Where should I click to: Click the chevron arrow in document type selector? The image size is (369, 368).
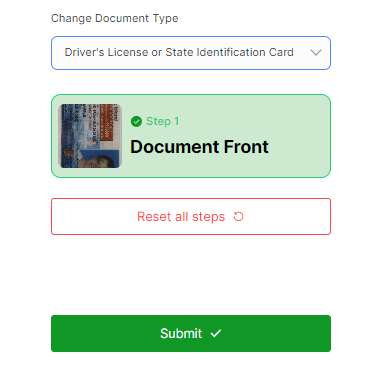[x=316, y=53]
